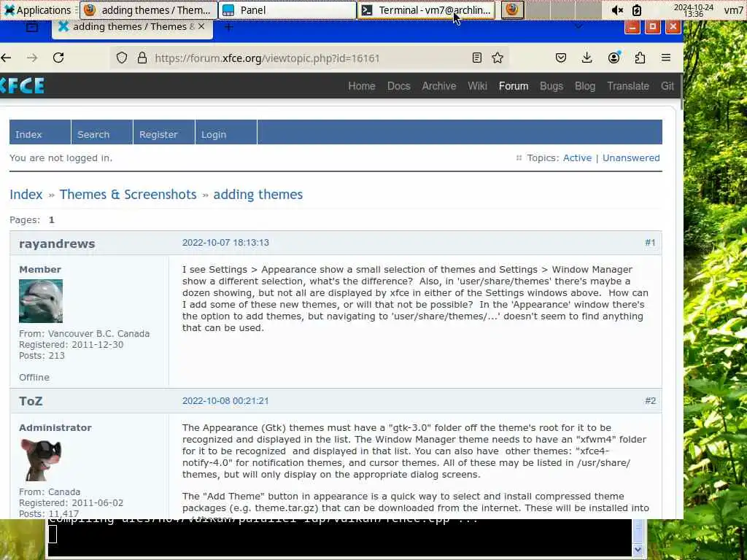Image resolution: width=747 pixels, height=560 pixels.
Task: Open the Forum link in site navigation
Action: [514, 86]
